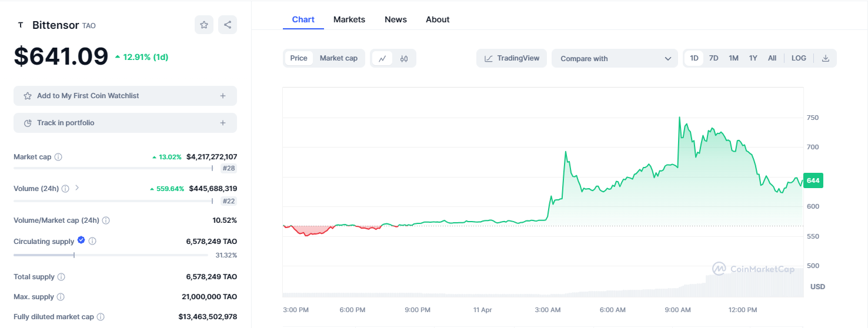
Task: Click the 11 Apr axis label
Action: [482, 310]
